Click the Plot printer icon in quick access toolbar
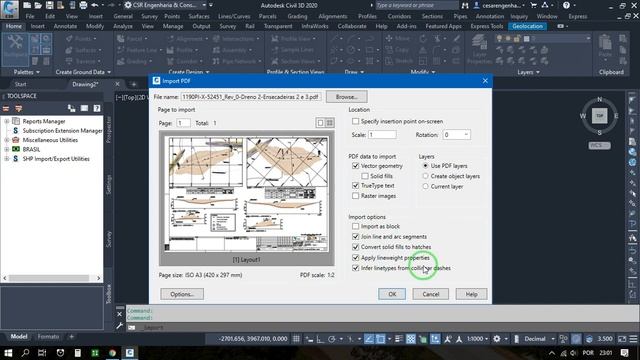The height and width of the screenshot is (360, 640). (83, 5)
